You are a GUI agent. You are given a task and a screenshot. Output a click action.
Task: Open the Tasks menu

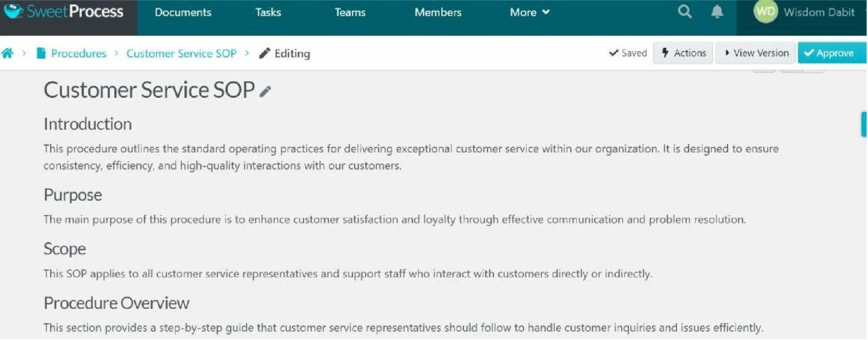point(268,12)
